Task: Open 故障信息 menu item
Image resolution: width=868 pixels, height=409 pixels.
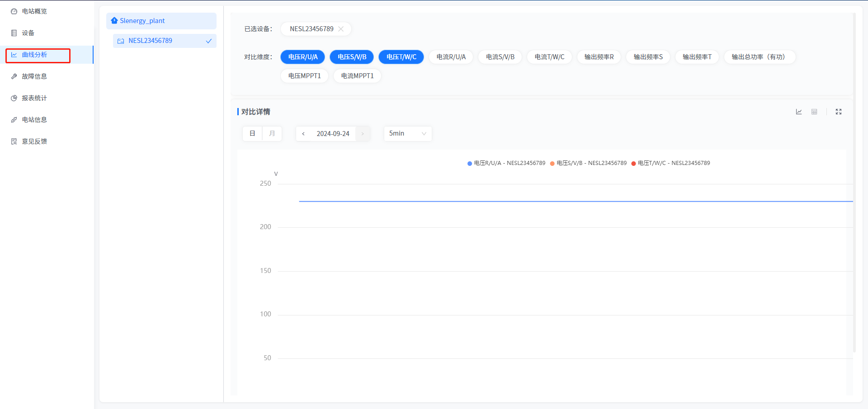Action: pyautogui.click(x=34, y=76)
